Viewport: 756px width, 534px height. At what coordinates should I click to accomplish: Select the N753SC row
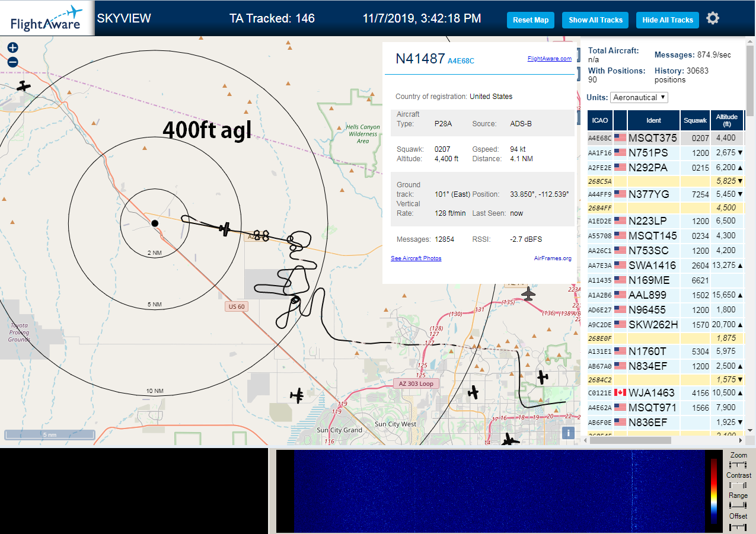click(x=666, y=250)
